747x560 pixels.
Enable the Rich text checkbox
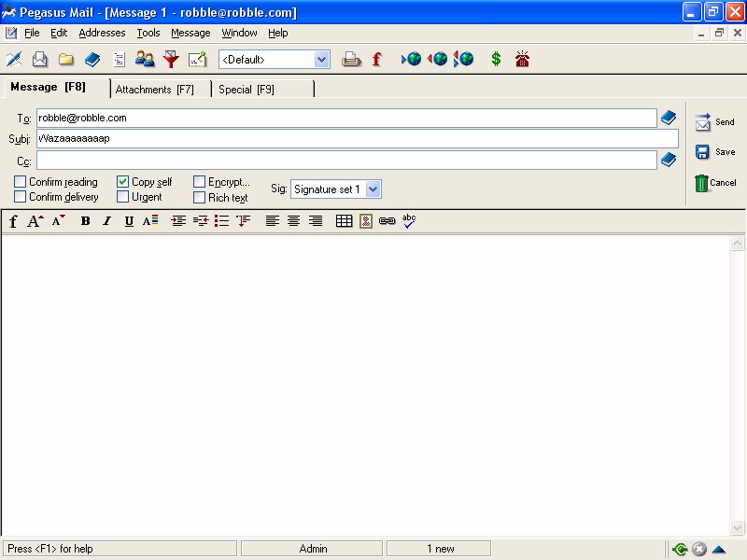pyautogui.click(x=199, y=197)
